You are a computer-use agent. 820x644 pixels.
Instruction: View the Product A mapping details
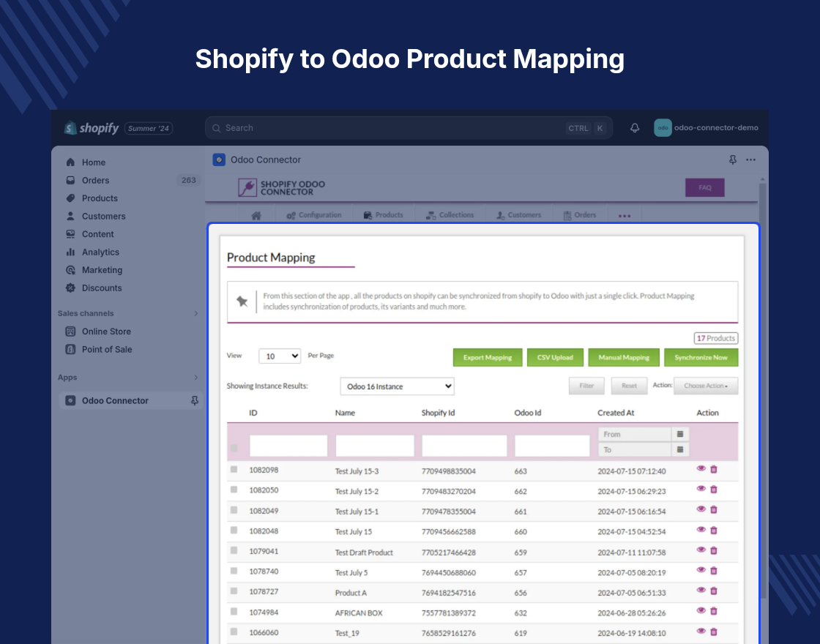701,590
